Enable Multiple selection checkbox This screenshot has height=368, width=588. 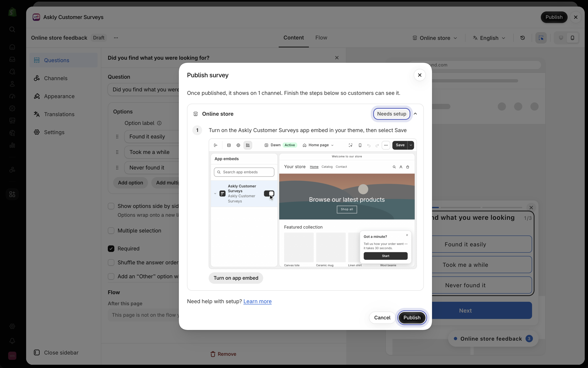pyautogui.click(x=111, y=231)
